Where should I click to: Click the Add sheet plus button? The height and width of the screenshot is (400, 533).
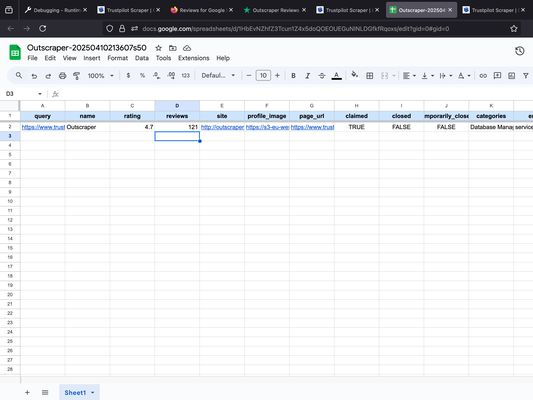(27, 393)
